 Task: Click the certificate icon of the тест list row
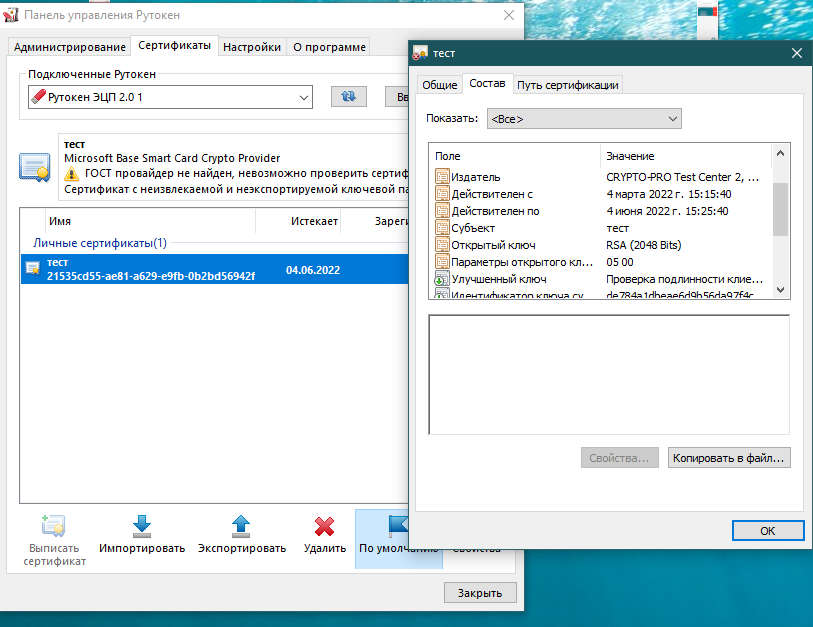pyautogui.click(x=33, y=268)
